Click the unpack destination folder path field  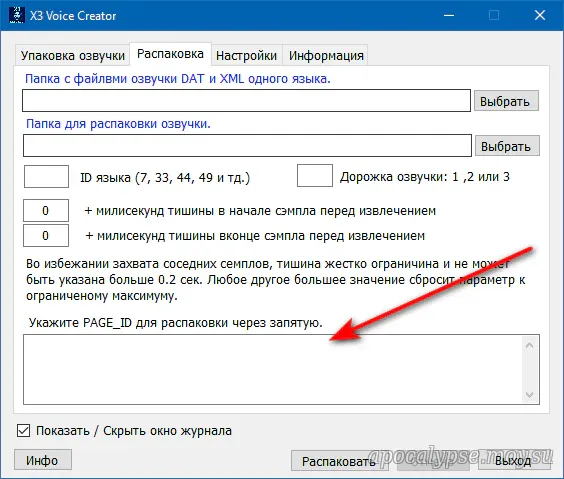pyautogui.click(x=247, y=146)
